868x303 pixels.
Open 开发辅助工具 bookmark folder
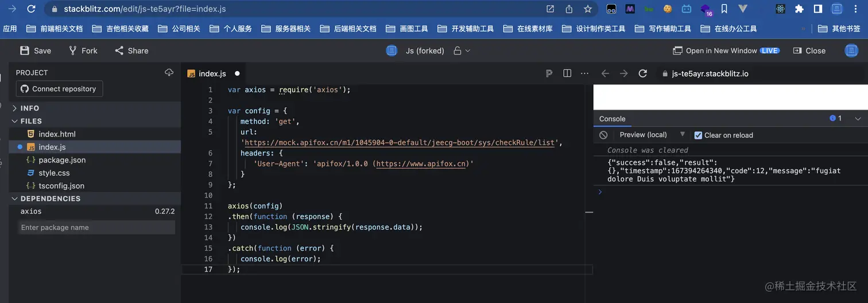(x=465, y=29)
